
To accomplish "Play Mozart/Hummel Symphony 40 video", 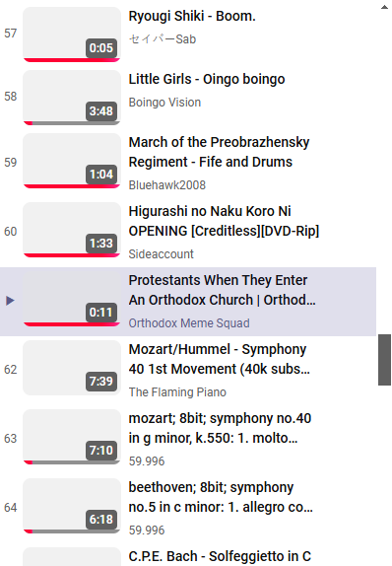I will [x=219, y=359].
